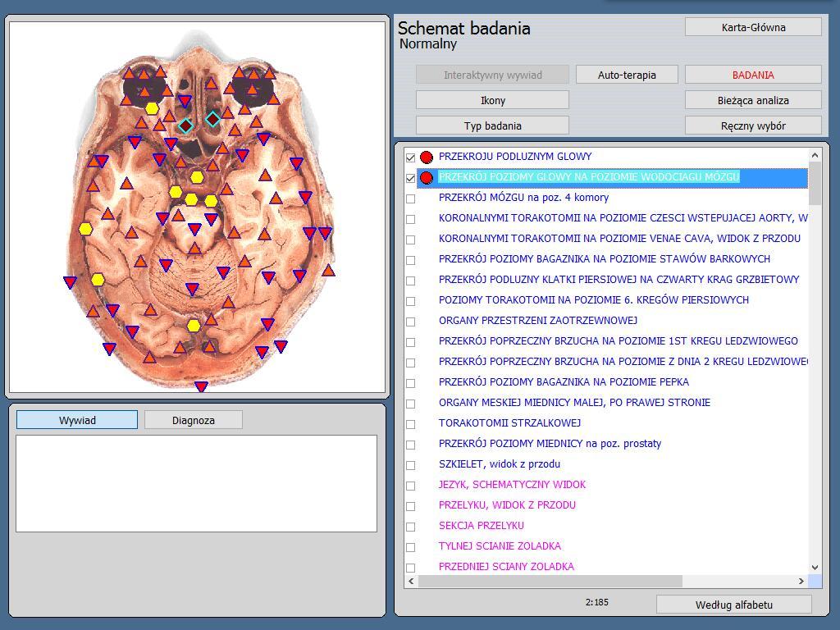This screenshot has width=840, height=630.
Task: Uncheck PRZEKROJU PODLUZNYM GLOWY checkbox
Action: coord(410,157)
